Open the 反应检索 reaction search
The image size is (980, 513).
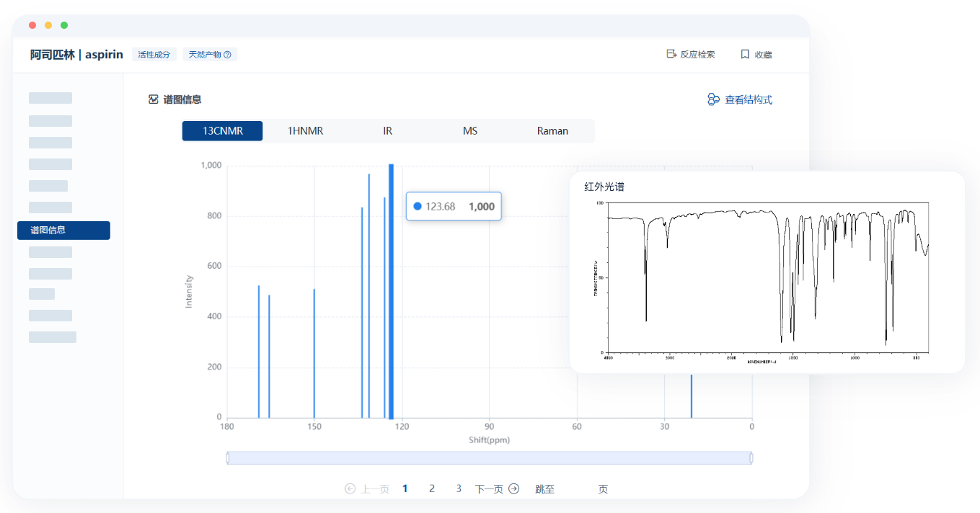click(690, 54)
